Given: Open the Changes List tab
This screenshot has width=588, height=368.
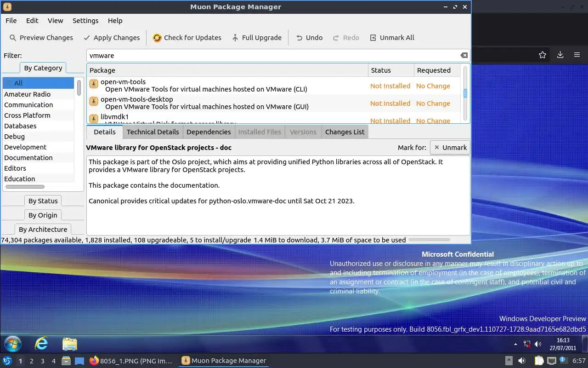Looking at the screenshot, I should 345,132.
